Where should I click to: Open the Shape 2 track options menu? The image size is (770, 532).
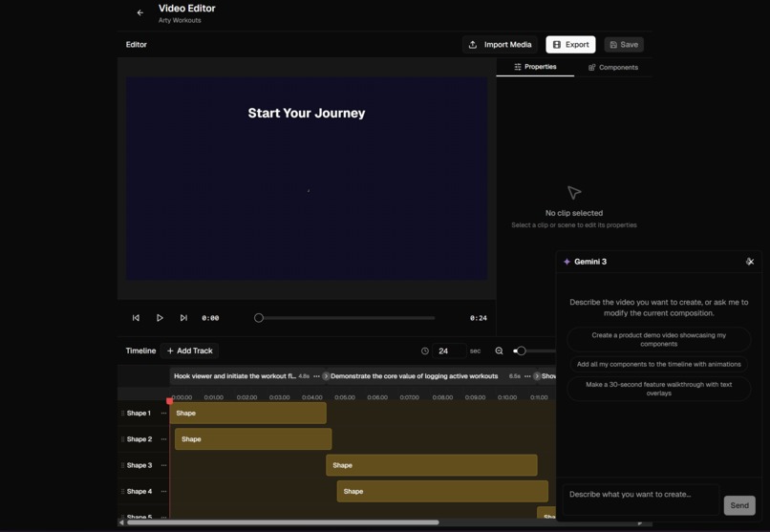164,439
